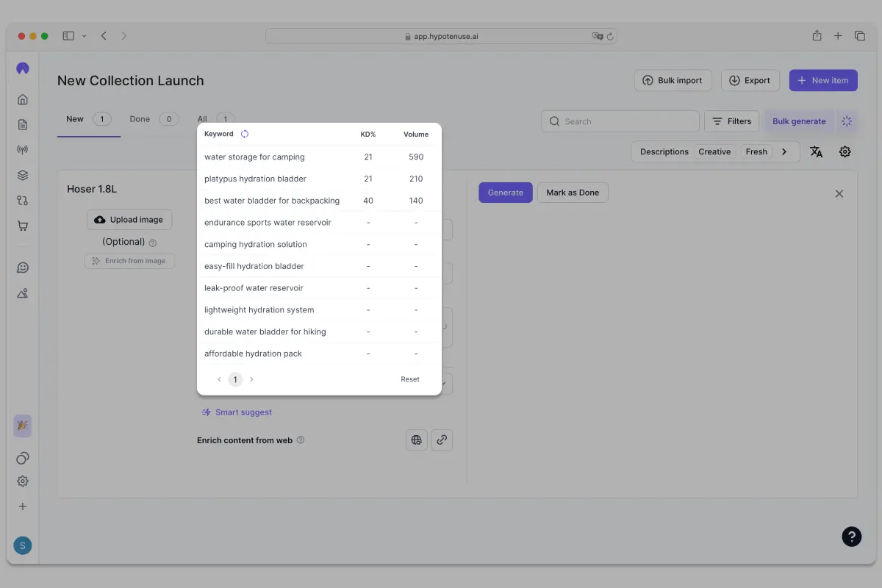Open the image gallery icon in sidebar
Image resolution: width=882 pixels, height=588 pixels.
pos(23,293)
